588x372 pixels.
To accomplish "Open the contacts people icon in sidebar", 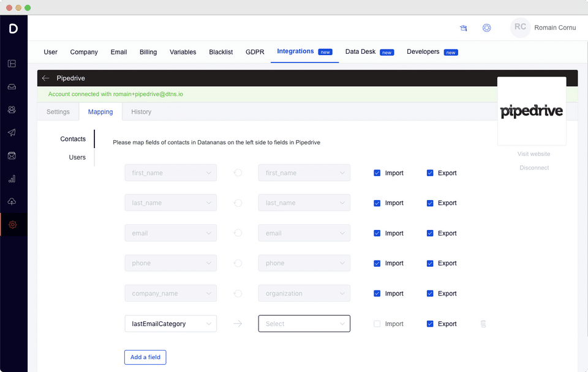I will 12,110.
